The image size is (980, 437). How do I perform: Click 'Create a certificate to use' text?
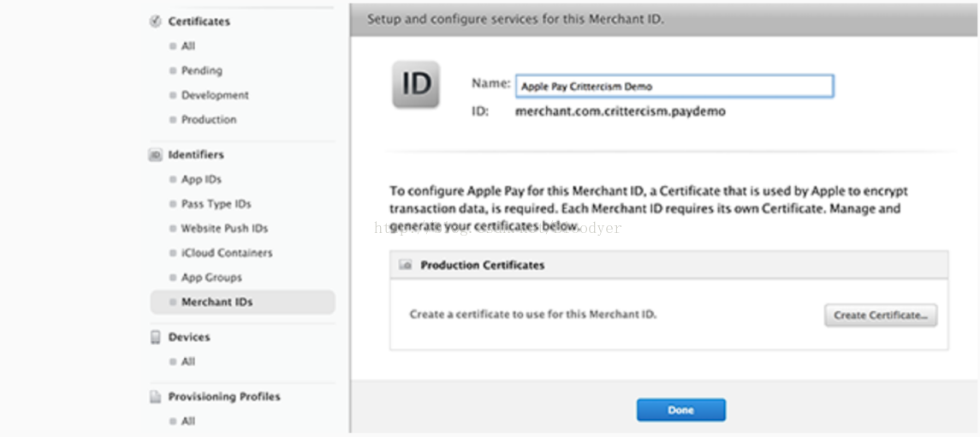click(533, 314)
